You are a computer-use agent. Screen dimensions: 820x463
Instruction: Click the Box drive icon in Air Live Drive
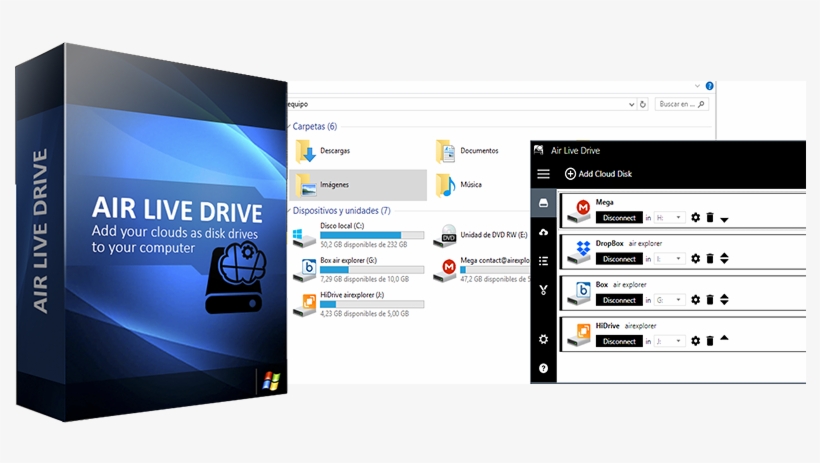coord(580,293)
